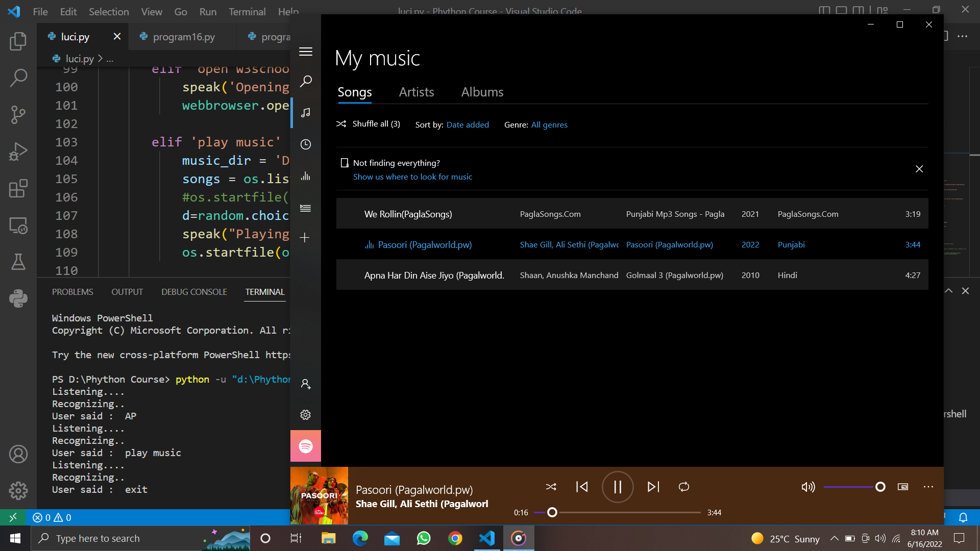Image resolution: width=980 pixels, height=551 pixels.
Task: Switch to DEBUG CONSOLE panel tab
Action: [194, 292]
